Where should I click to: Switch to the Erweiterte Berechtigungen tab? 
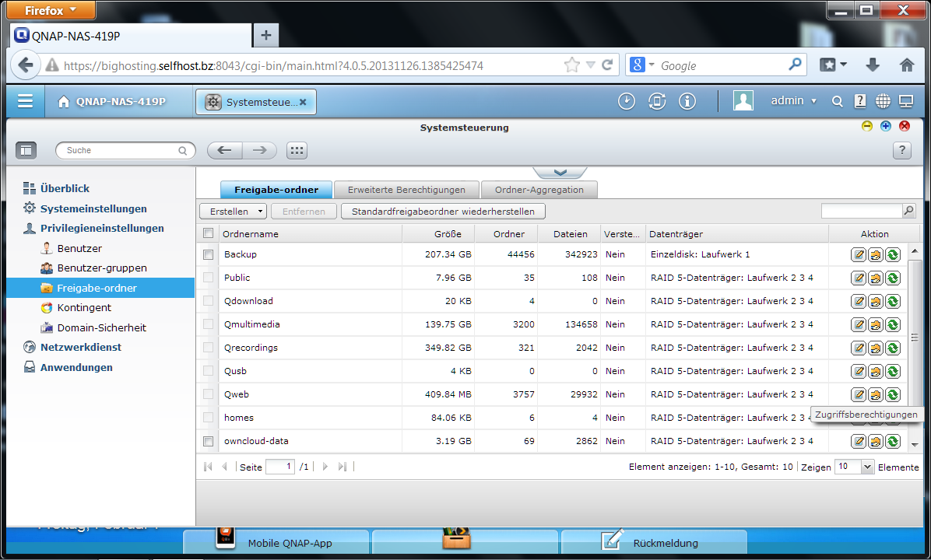click(x=406, y=190)
